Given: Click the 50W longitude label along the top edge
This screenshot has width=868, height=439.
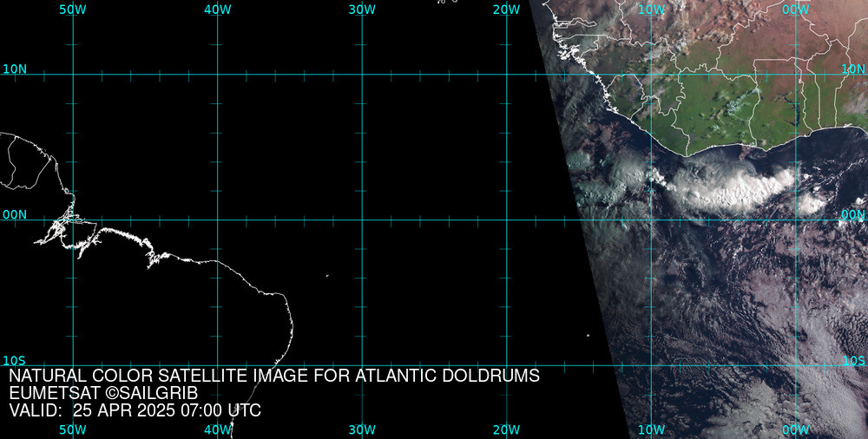Looking at the screenshot, I should (73, 10).
